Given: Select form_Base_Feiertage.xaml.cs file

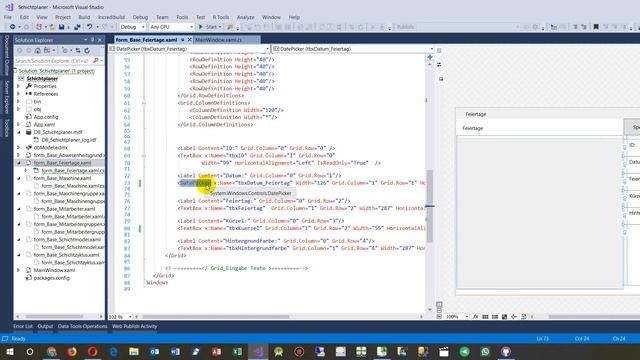Looking at the screenshot, I should coord(73,170).
